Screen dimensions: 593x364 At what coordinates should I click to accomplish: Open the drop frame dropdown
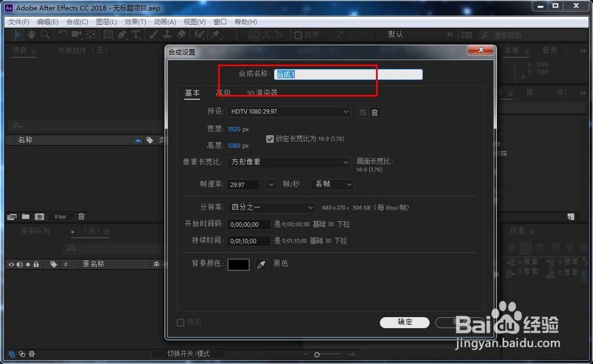tap(333, 184)
